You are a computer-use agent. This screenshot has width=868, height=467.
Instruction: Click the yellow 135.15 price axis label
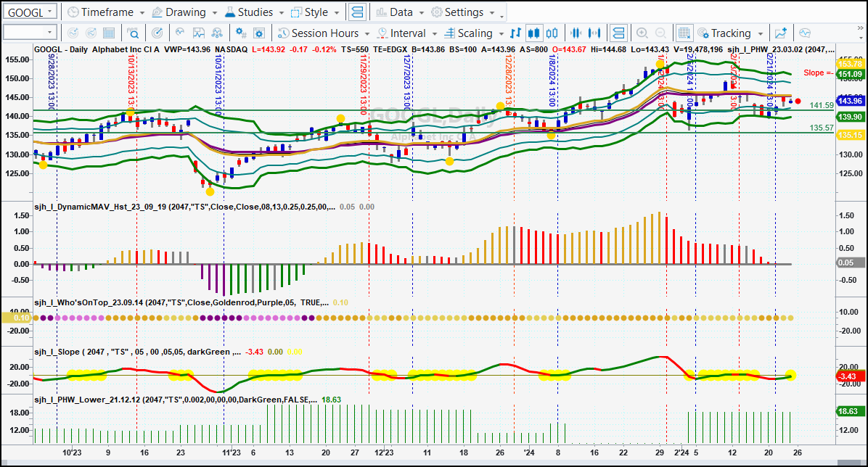851,135
